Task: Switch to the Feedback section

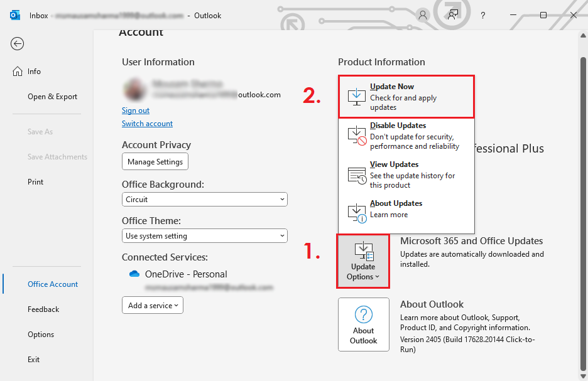Action: tap(43, 309)
